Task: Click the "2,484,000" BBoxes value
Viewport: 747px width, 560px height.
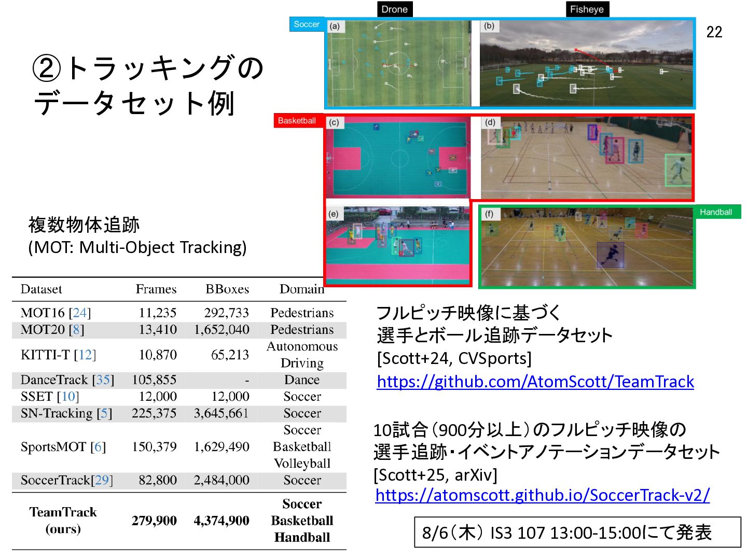Action: click(x=222, y=480)
